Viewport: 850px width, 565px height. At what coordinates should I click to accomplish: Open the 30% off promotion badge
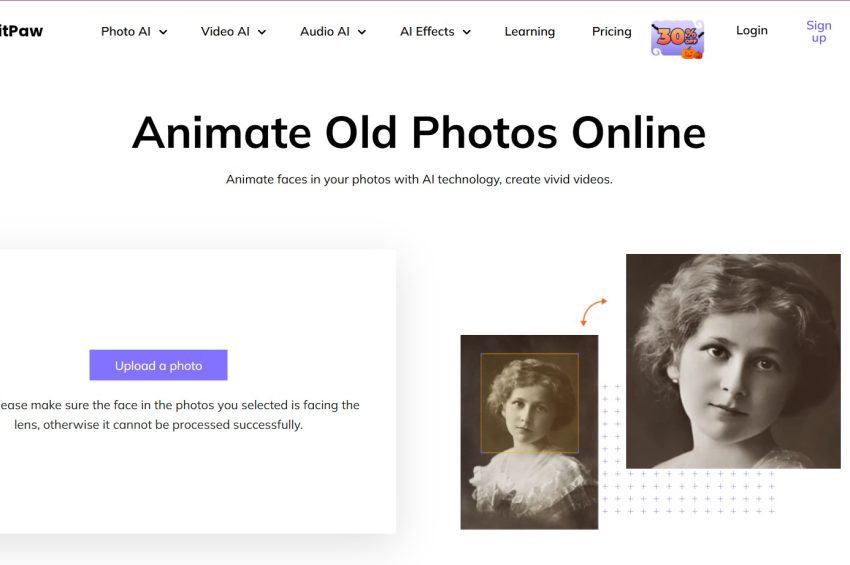[x=677, y=38]
